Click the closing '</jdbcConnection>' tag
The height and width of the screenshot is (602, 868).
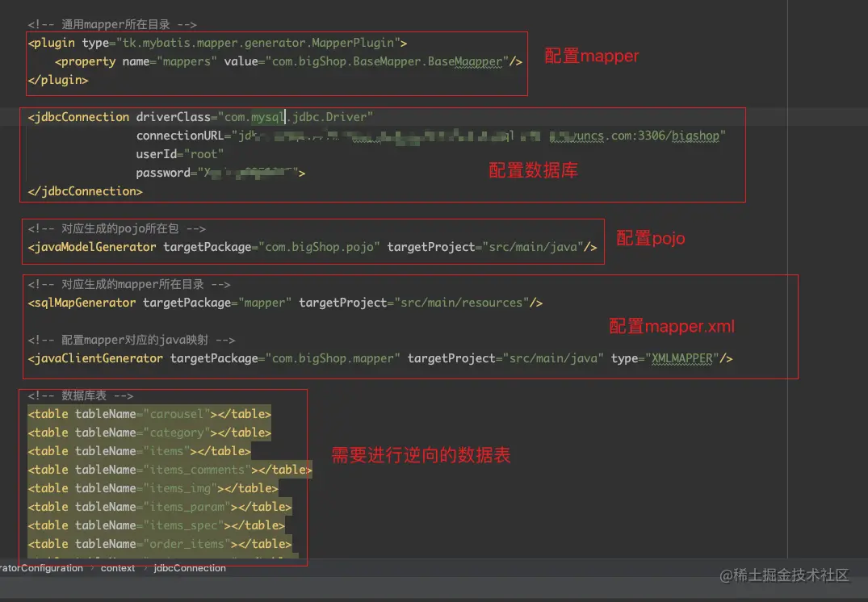click(86, 191)
